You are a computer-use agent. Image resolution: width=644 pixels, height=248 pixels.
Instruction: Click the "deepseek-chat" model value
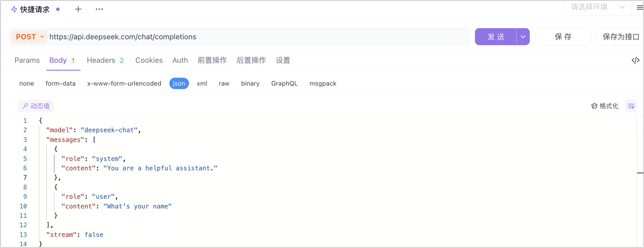109,130
